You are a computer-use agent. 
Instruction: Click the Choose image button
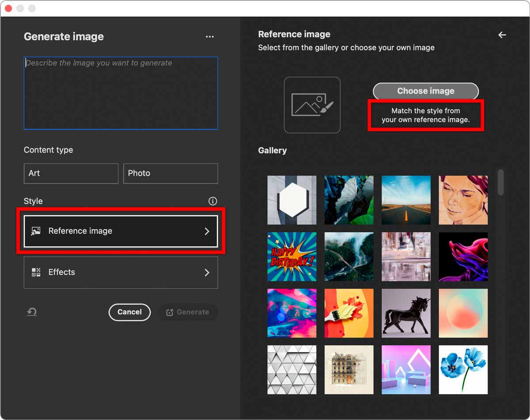pos(425,91)
